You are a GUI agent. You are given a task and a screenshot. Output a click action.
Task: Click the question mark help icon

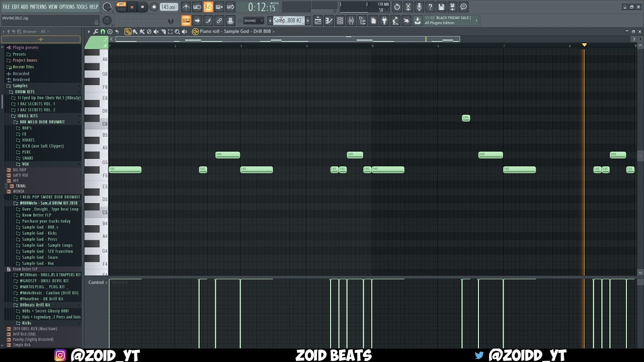pos(430,7)
